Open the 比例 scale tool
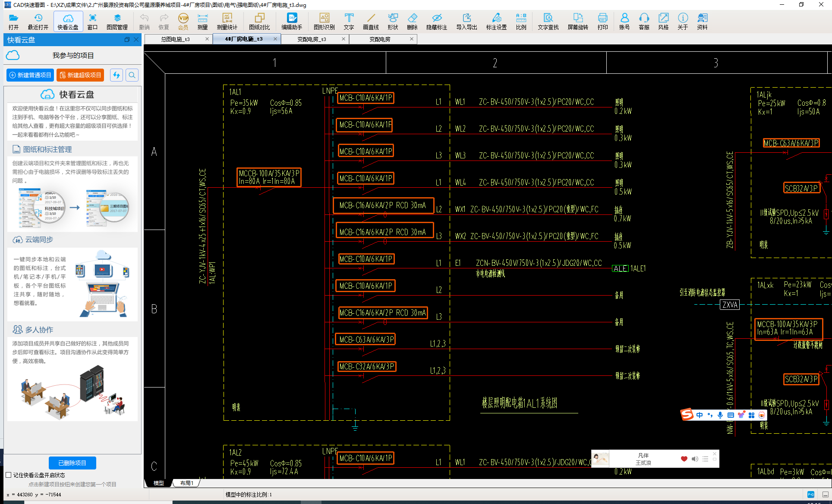Image resolution: width=832 pixels, height=504 pixels. coord(521,21)
